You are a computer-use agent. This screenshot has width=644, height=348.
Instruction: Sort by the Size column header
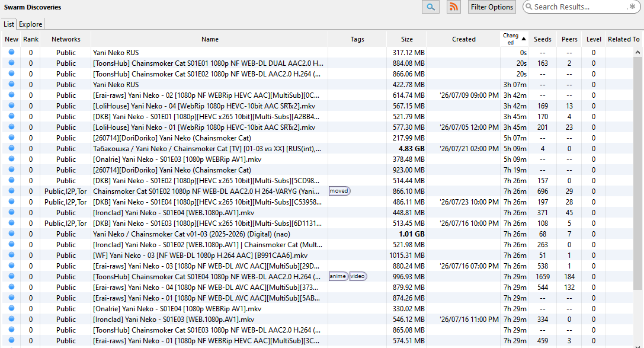406,39
